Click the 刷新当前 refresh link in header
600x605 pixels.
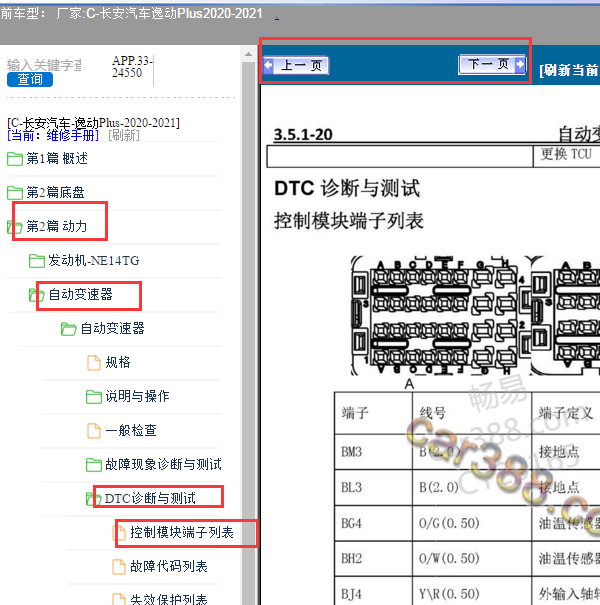pos(569,70)
